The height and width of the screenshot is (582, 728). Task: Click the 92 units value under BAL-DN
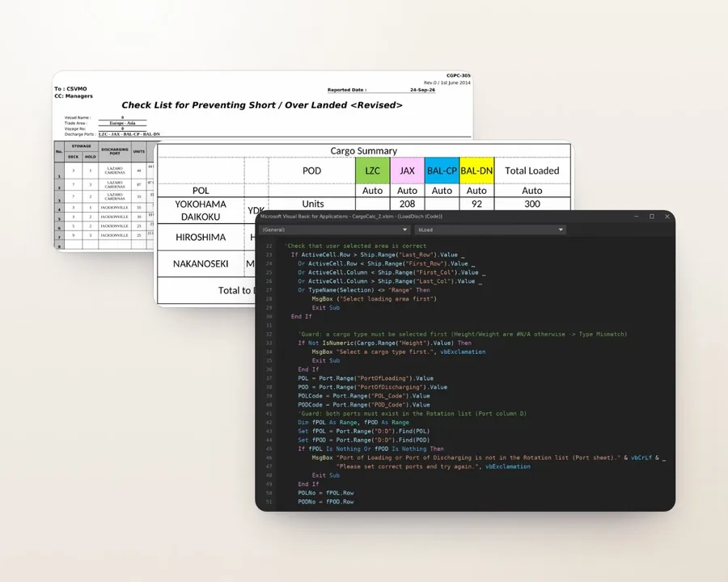pyautogui.click(x=476, y=204)
